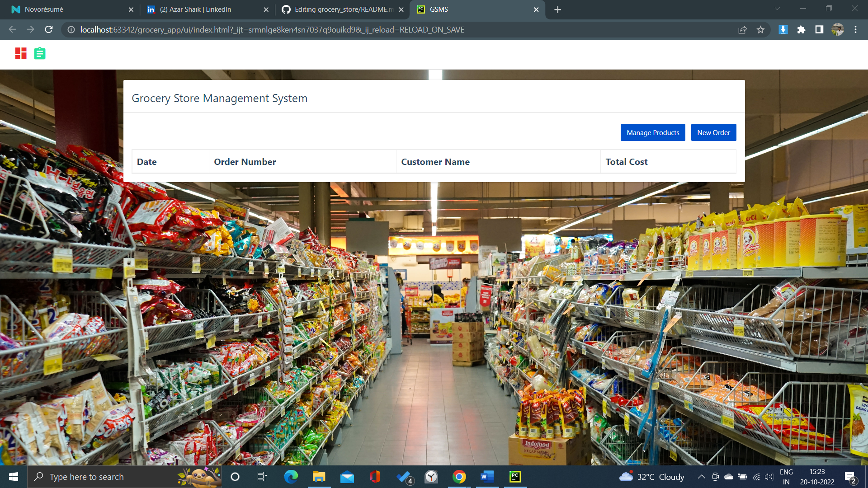Toggle the browser side panel
This screenshot has width=868, height=488.
pos(819,29)
